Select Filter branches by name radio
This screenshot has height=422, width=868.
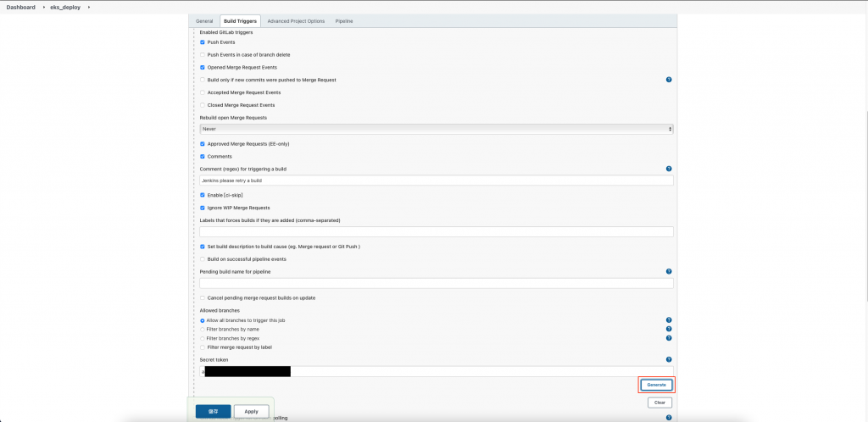[x=203, y=329]
